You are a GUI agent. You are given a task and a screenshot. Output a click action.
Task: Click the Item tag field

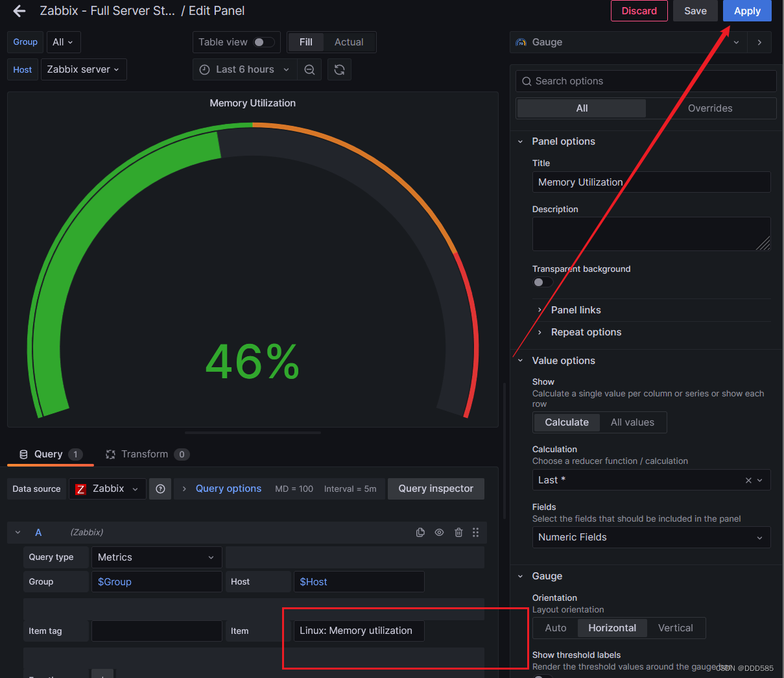pyautogui.click(x=156, y=631)
